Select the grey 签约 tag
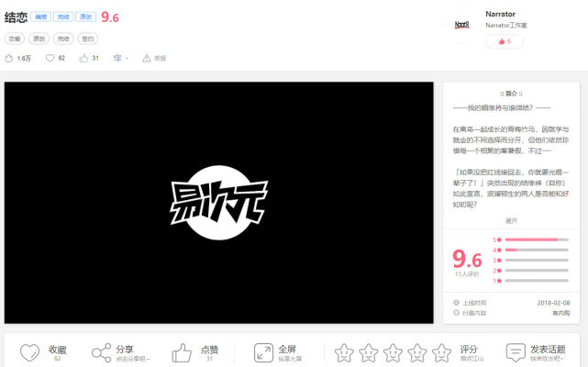The width and height of the screenshot is (588, 367). click(x=88, y=39)
